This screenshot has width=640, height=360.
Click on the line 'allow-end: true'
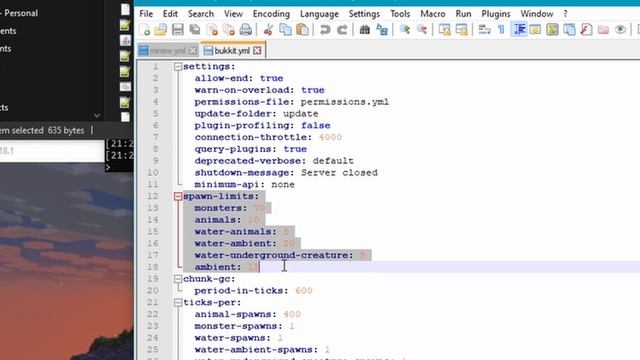pos(239,78)
